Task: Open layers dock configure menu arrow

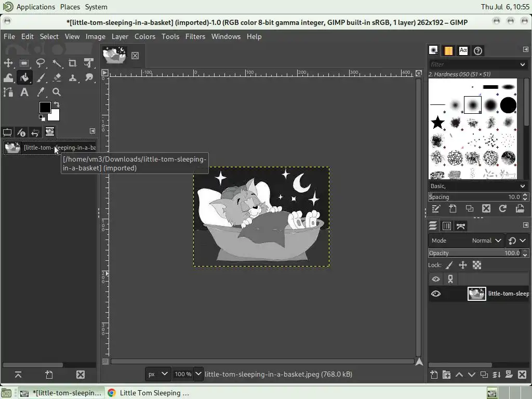Action: [525, 225]
